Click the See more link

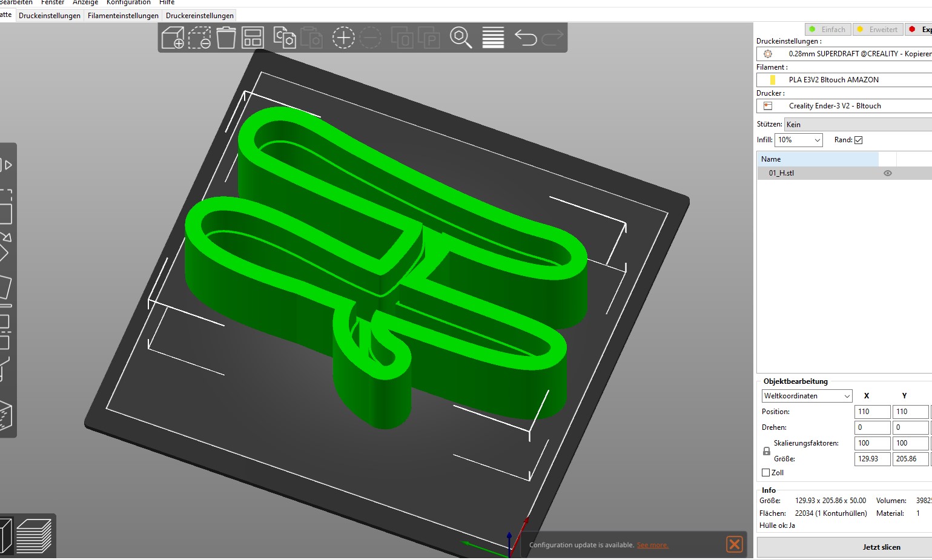click(652, 545)
